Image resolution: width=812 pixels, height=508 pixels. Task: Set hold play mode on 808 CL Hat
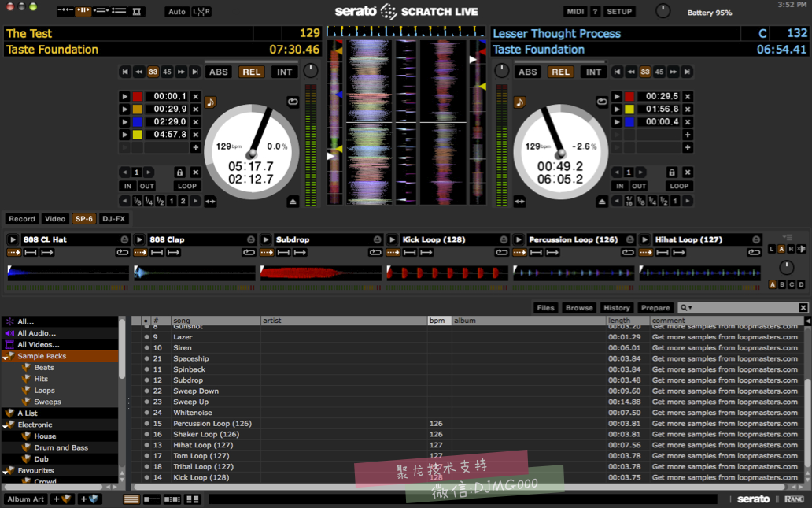pos(31,253)
